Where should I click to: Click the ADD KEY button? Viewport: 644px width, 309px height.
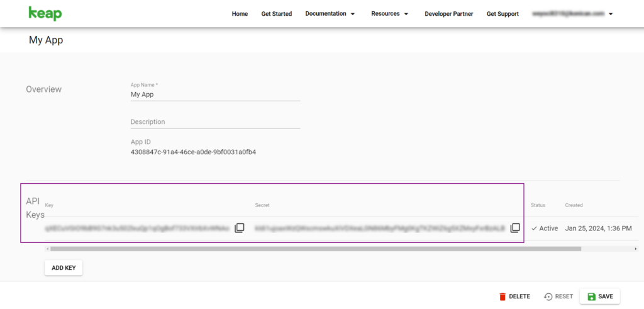[x=64, y=267]
